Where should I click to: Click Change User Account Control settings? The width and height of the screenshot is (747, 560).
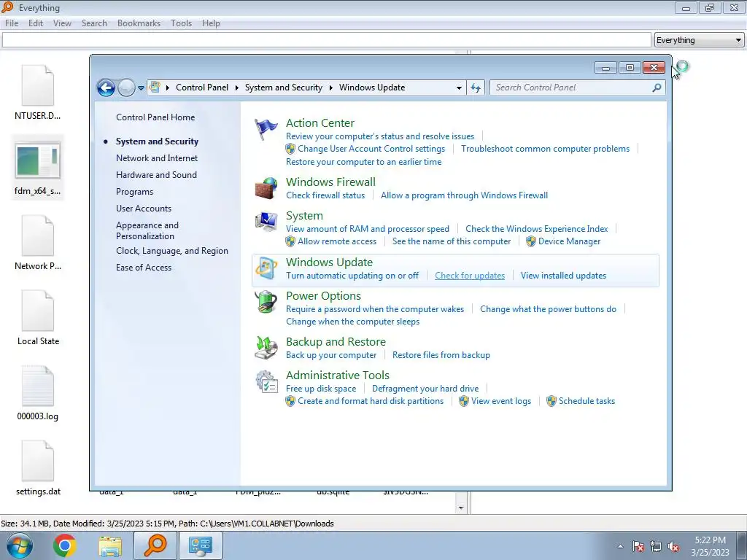(x=371, y=149)
